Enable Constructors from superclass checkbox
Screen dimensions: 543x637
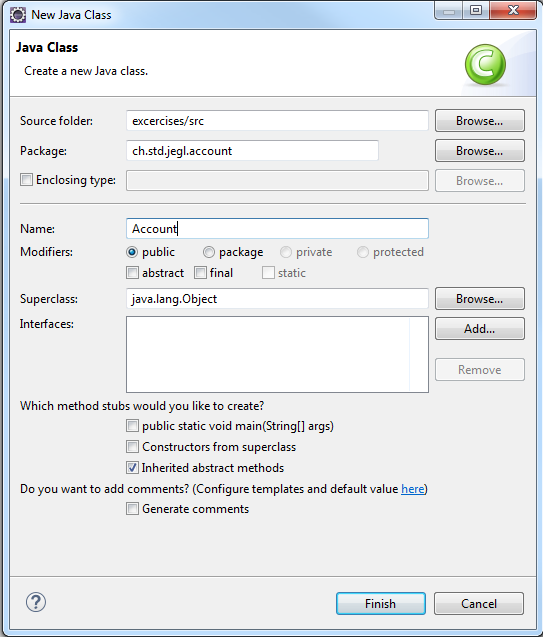(132, 447)
